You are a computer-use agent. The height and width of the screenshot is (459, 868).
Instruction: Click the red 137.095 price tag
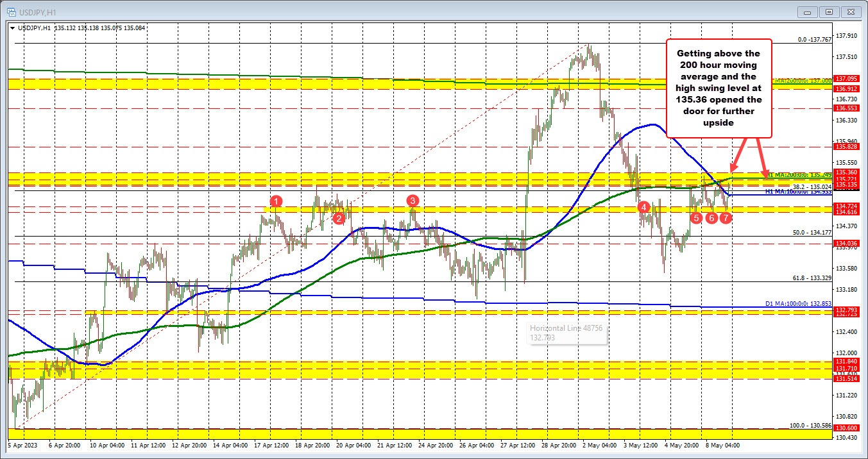coord(847,78)
